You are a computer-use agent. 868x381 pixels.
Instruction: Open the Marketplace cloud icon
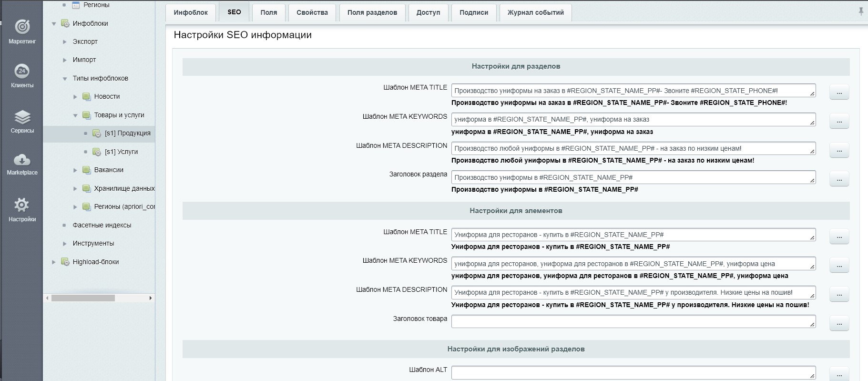pyautogui.click(x=22, y=160)
